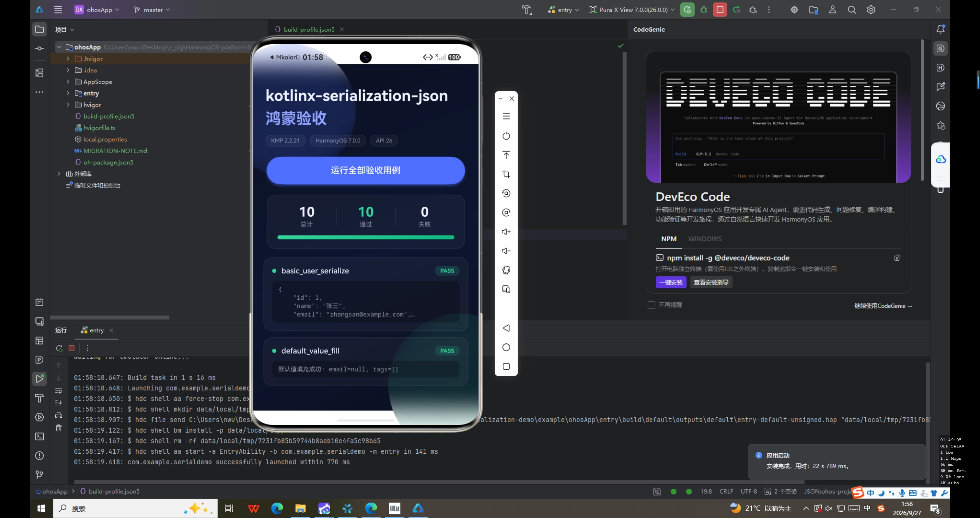The height and width of the screenshot is (518, 980).
Task: Tap emulator Home circle button
Action: 506,347
